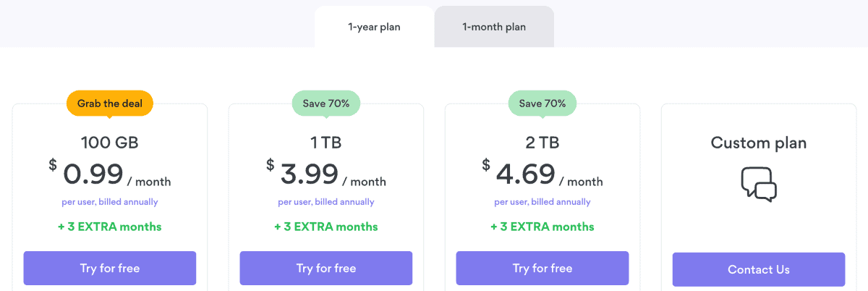Click + 3 EXTRA months under 2 TB
Image resolution: width=868 pixels, height=291 pixels.
(x=542, y=227)
